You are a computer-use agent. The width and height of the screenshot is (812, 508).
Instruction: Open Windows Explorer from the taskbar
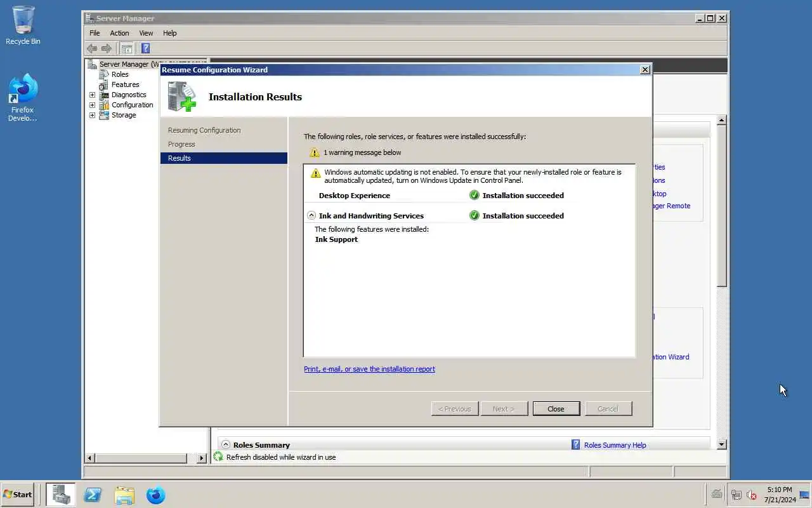pos(124,495)
